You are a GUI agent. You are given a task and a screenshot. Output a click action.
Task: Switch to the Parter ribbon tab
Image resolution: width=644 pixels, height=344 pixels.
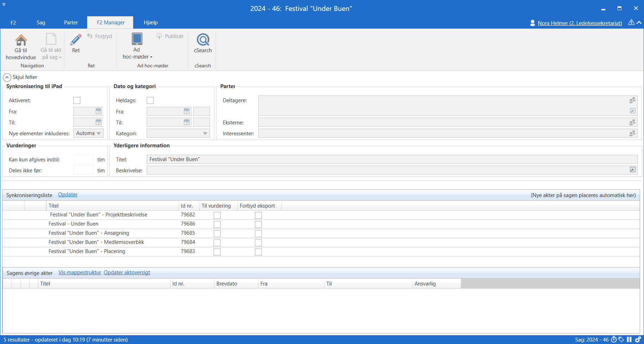tap(71, 23)
